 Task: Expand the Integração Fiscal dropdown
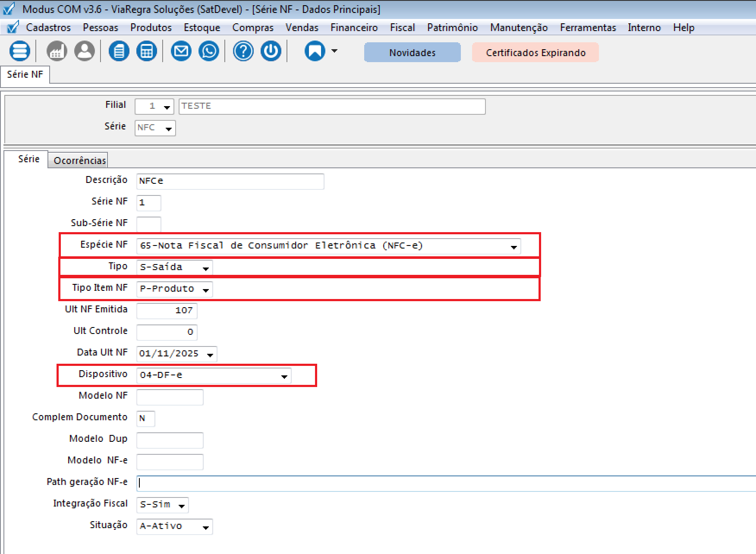pyautogui.click(x=181, y=505)
